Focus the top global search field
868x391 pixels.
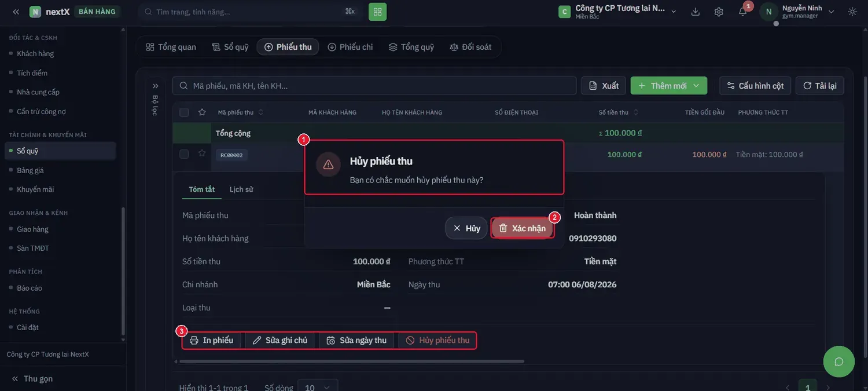250,12
